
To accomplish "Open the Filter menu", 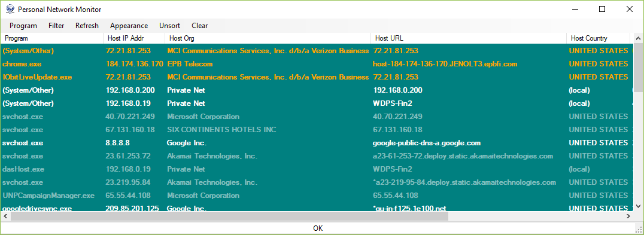I will 56,26.
